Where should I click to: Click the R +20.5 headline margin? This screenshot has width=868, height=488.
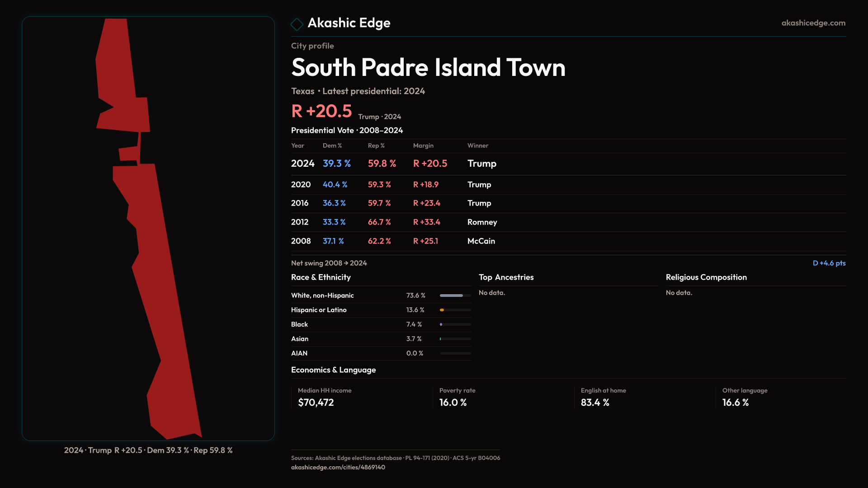(321, 111)
